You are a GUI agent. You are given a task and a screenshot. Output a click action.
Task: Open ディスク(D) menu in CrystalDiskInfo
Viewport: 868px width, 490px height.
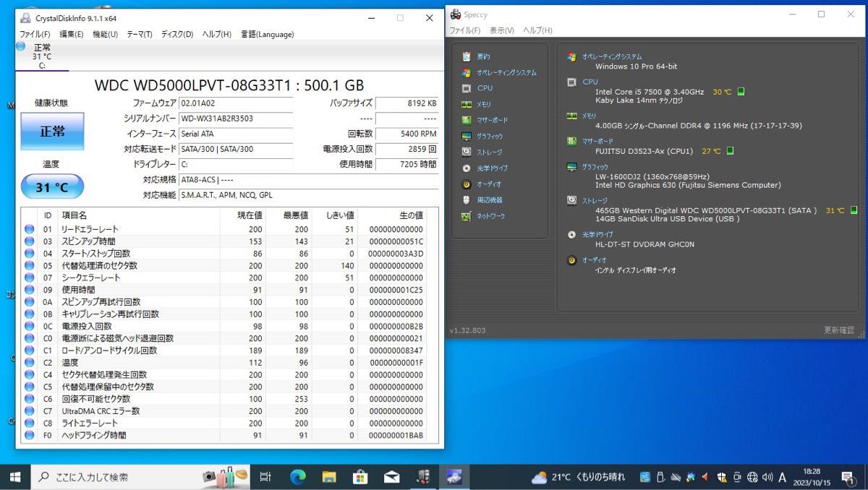click(x=176, y=34)
